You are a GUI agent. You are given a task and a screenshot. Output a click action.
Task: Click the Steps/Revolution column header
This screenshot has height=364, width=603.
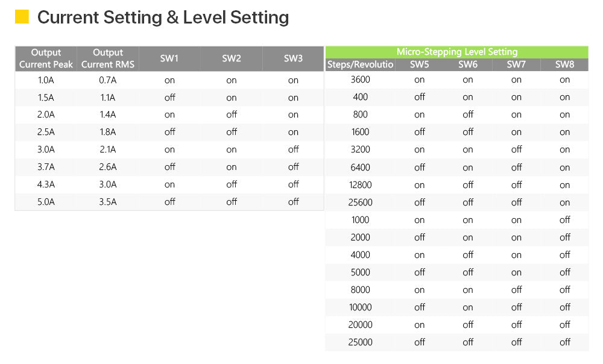click(x=361, y=64)
